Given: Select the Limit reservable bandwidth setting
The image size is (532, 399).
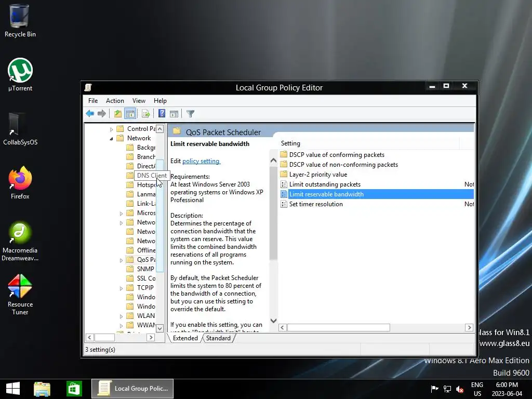Looking at the screenshot, I should point(377,194).
